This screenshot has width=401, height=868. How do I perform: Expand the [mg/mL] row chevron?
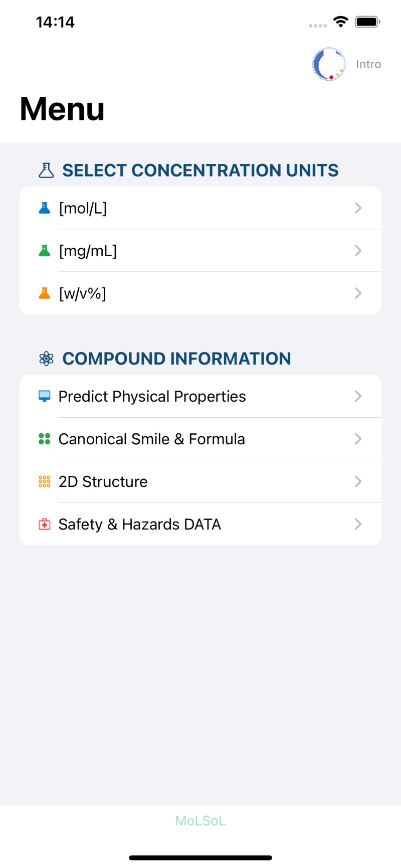click(358, 251)
